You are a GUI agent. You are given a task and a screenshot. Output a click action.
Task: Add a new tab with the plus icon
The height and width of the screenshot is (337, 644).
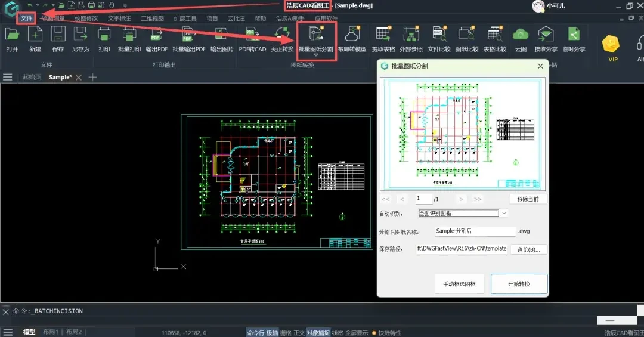[x=92, y=78]
